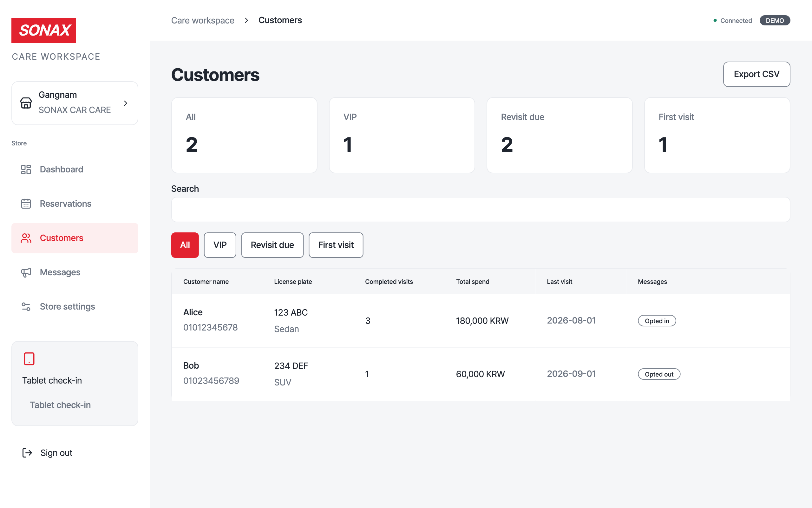The image size is (812, 508).
Task: Click the store shop icon next to Gangnam
Action: tap(26, 103)
